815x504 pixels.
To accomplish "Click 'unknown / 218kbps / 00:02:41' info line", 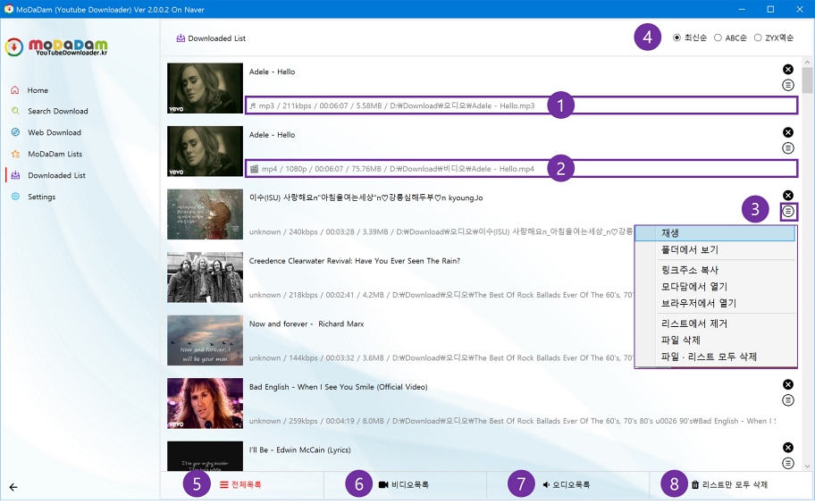I will click(441, 295).
